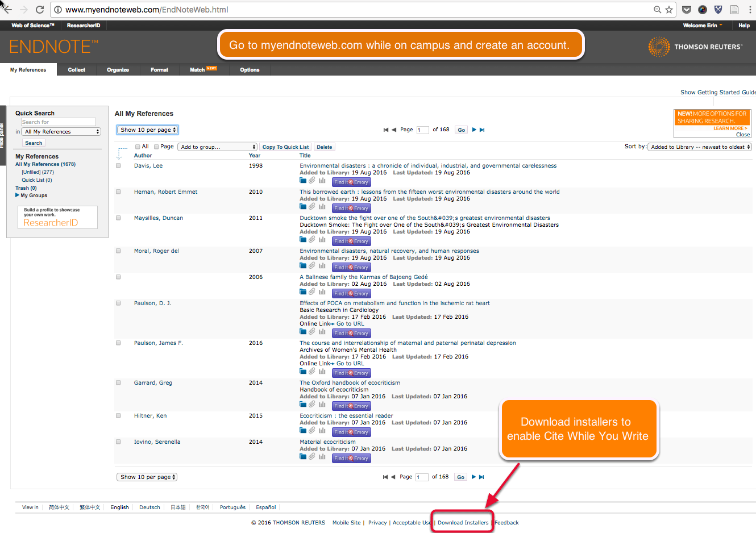Go to next page using the bottom pager arrow
This screenshot has height=533, width=756.
click(x=473, y=477)
